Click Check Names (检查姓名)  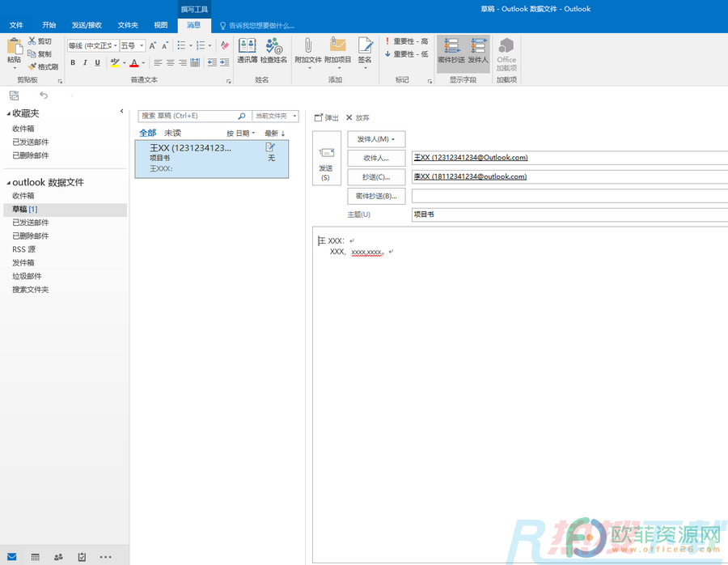pyautogui.click(x=273, y=51)
